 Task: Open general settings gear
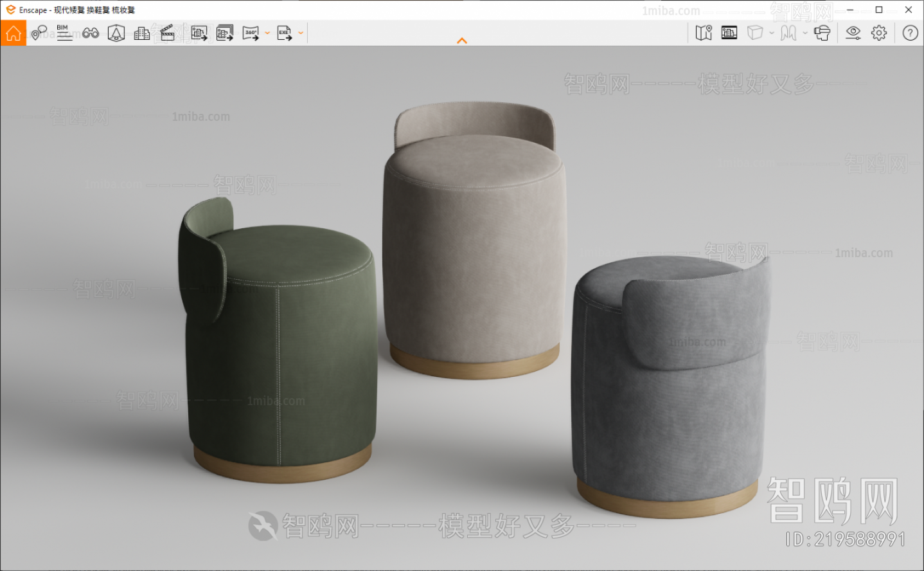(879, 33)
